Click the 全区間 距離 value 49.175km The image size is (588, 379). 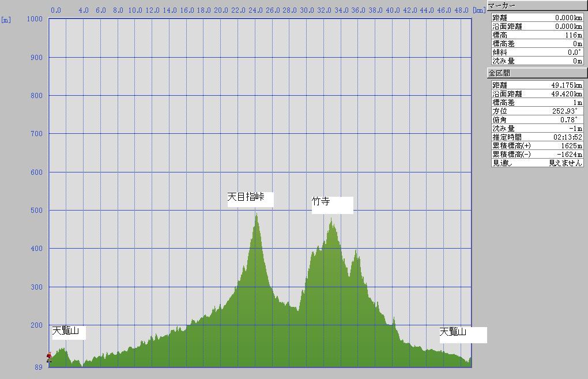pos(566,85)
